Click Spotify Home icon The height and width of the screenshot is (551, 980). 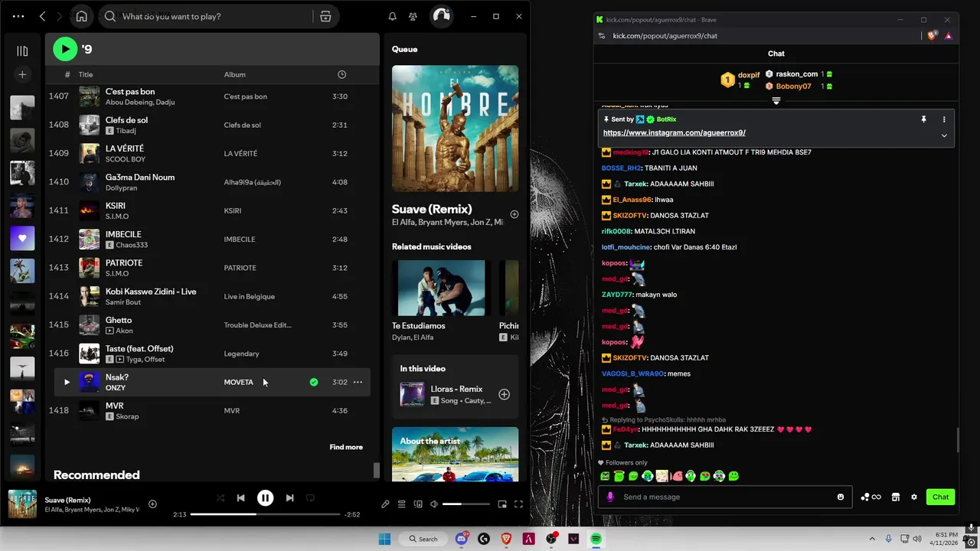tap(82, 16)
